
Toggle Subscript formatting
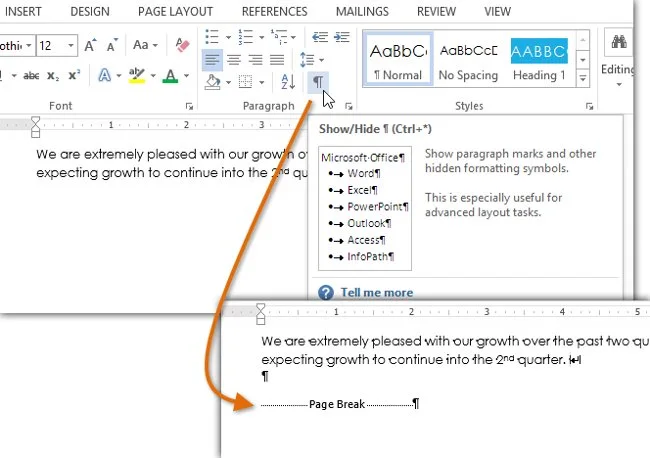tap(53, 76)
